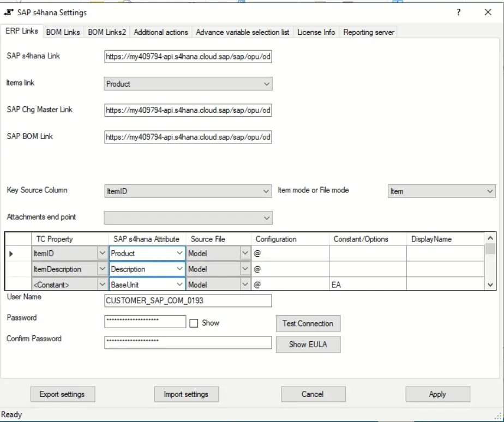Click Export settings

click(x=62, y=394)
